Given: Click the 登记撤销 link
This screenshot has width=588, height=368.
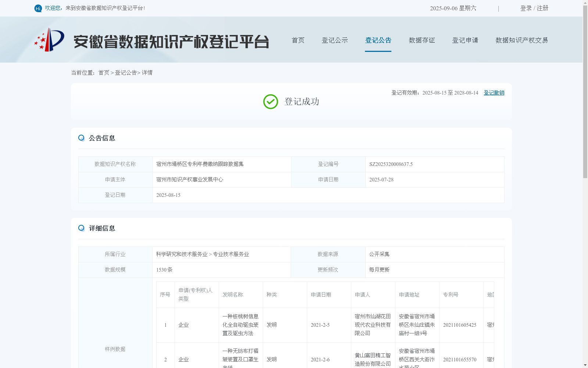Looking at the screenshot, I should (494, 93).
